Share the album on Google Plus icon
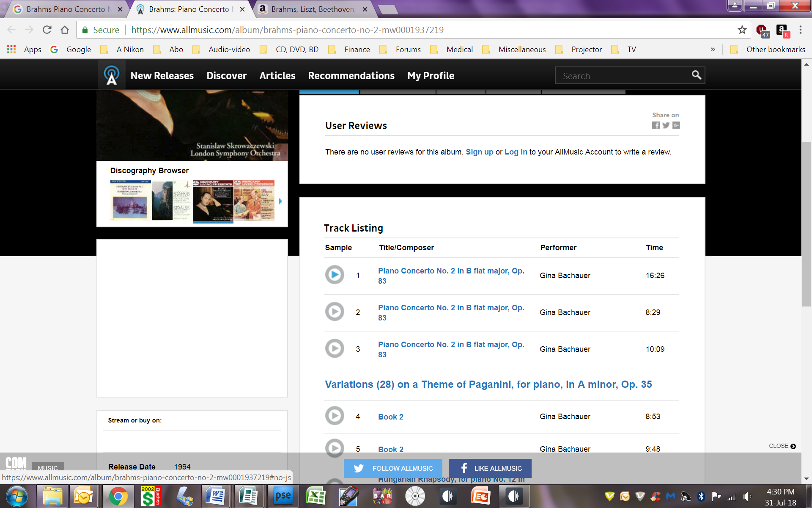The image size is (812, 508). (676, 125)
